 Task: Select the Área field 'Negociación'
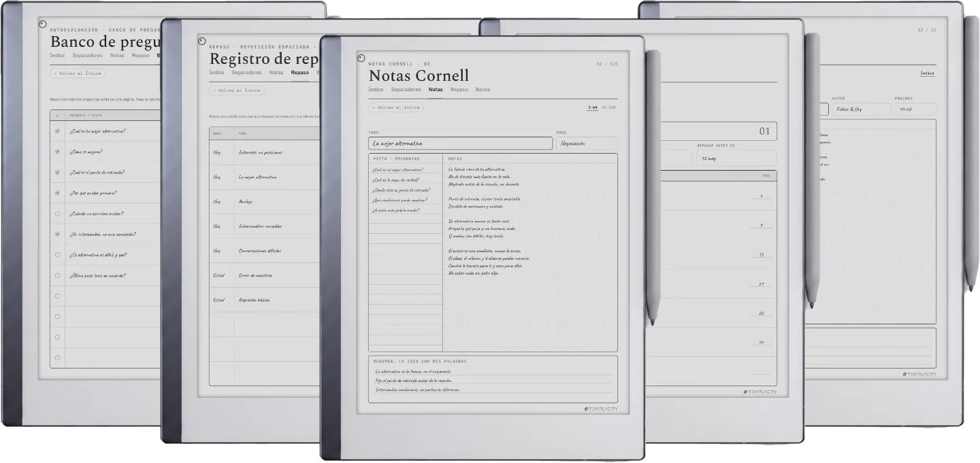point(587,143)
